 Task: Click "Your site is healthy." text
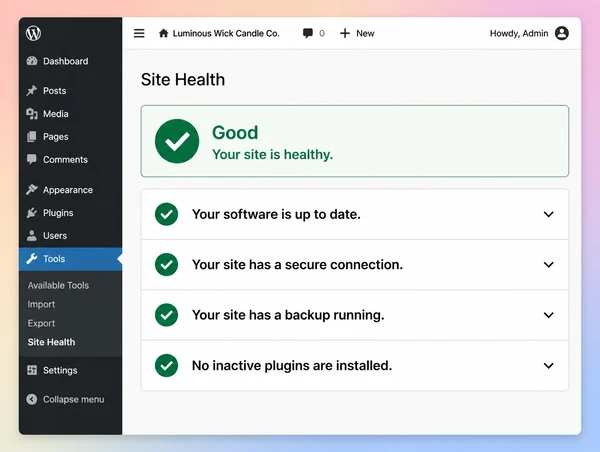coord(272,155)
